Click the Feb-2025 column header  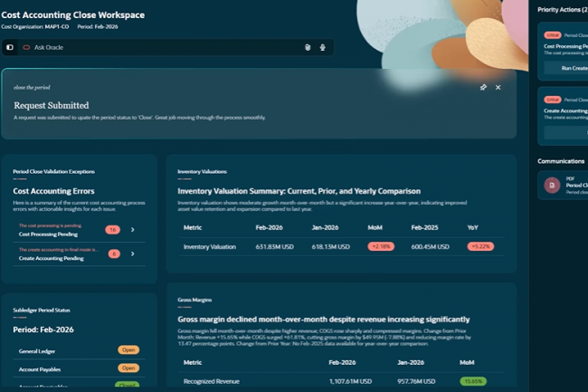pyautogui.click(x=424, y=228)
